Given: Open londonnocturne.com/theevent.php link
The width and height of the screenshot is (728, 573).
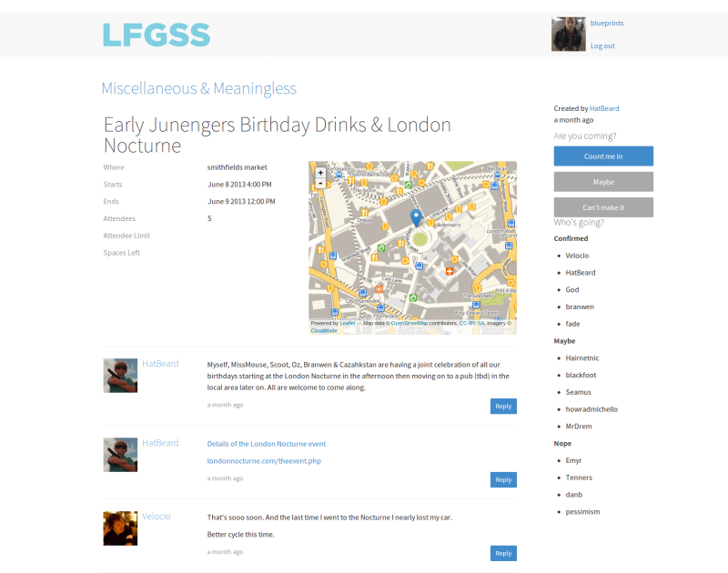Looking at the screenshot, I should point(264,461).
